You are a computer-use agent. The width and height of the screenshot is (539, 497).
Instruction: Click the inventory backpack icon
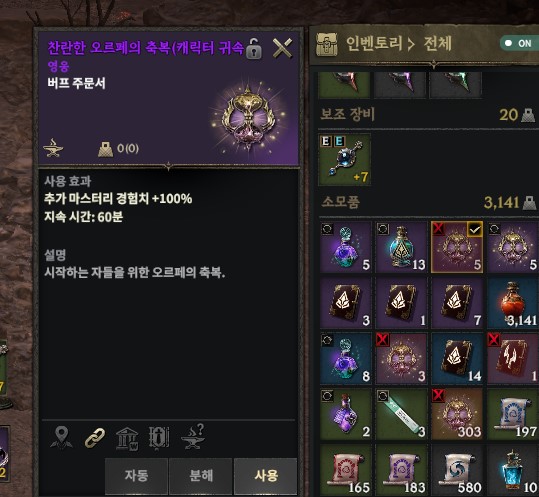[327, 44]
